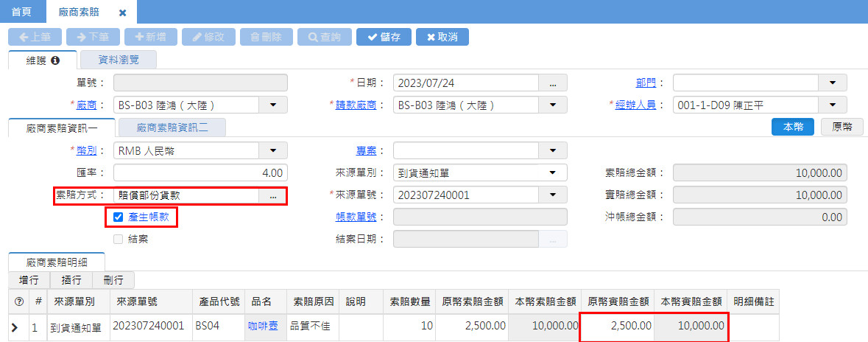Switch to the 資料瀏覽 tab
Image resolution: width=868 pixels, height=342 pixels.
pyautogui.click(x=118, y=60)
